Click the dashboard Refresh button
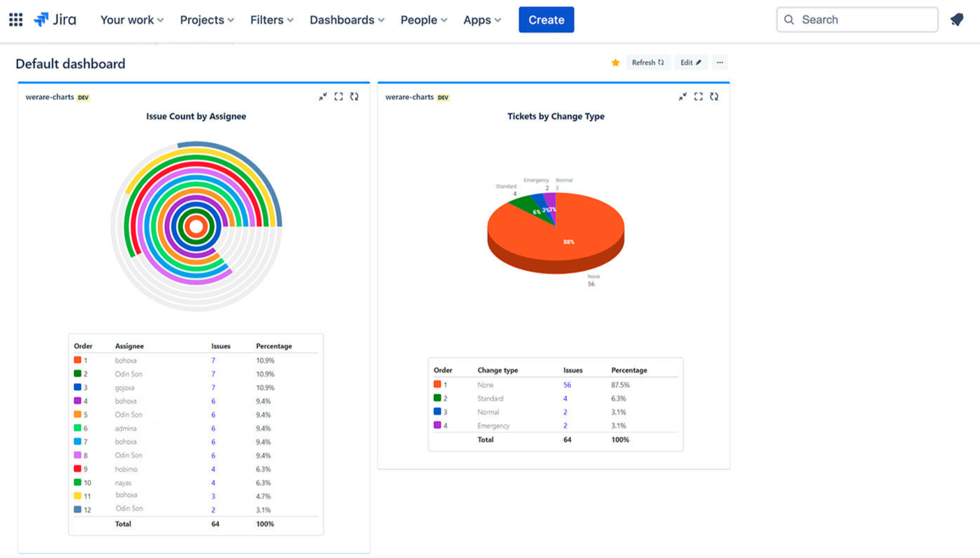This screenshot has width=980, height=558. [647, 63]
